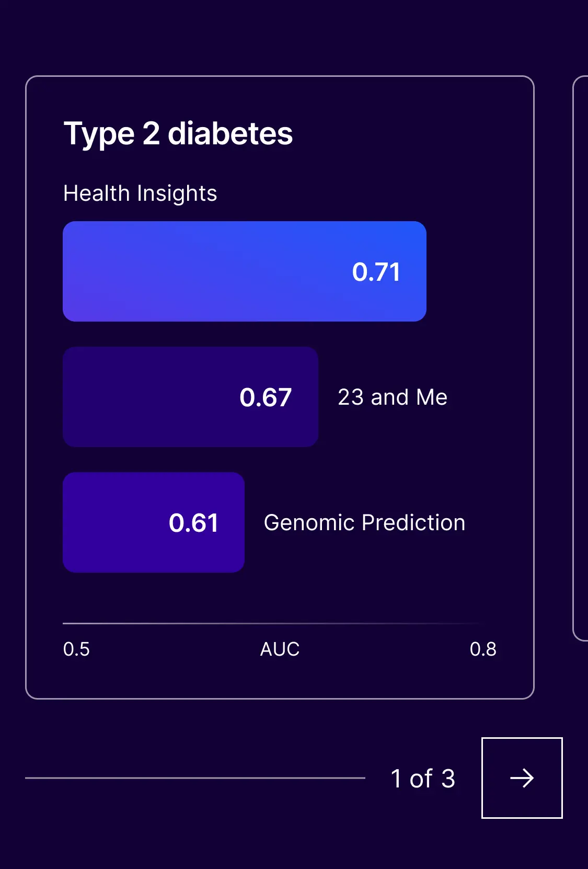The height and width of the screenshot is (869, 588).
Task: Click the 0.5 axis minimum value
Action: tap(76, 649)
